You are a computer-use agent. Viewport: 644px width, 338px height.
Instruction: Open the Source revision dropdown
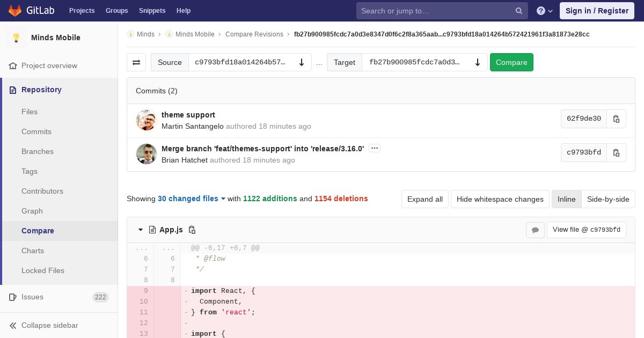(250, 62)
